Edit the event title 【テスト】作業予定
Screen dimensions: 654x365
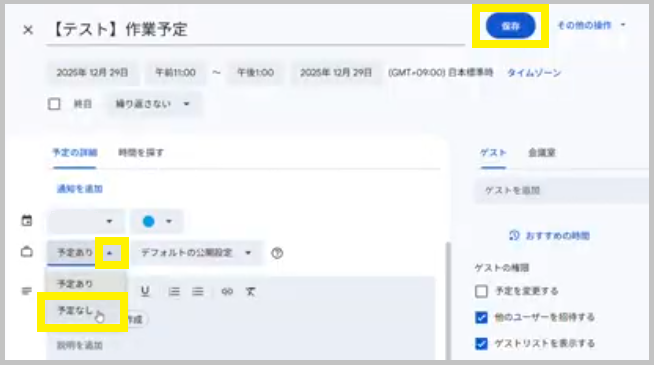(x=255, y=30)
